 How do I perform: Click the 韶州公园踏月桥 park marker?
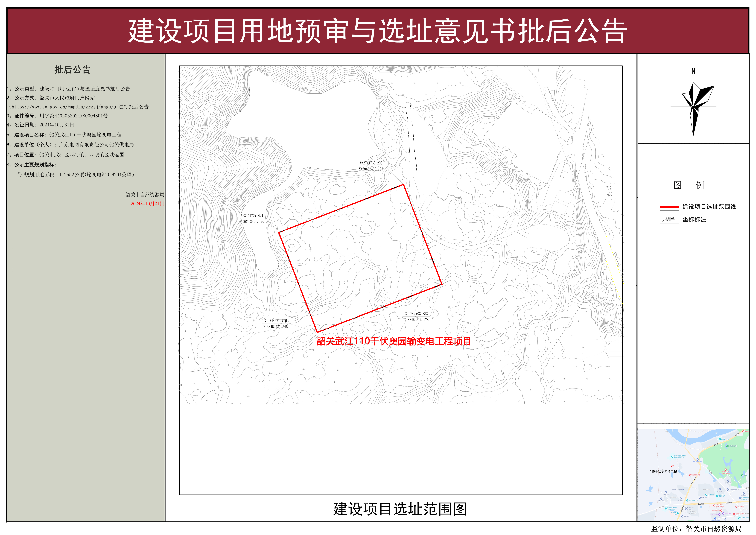pyautogui.click(x=727, y=446)
